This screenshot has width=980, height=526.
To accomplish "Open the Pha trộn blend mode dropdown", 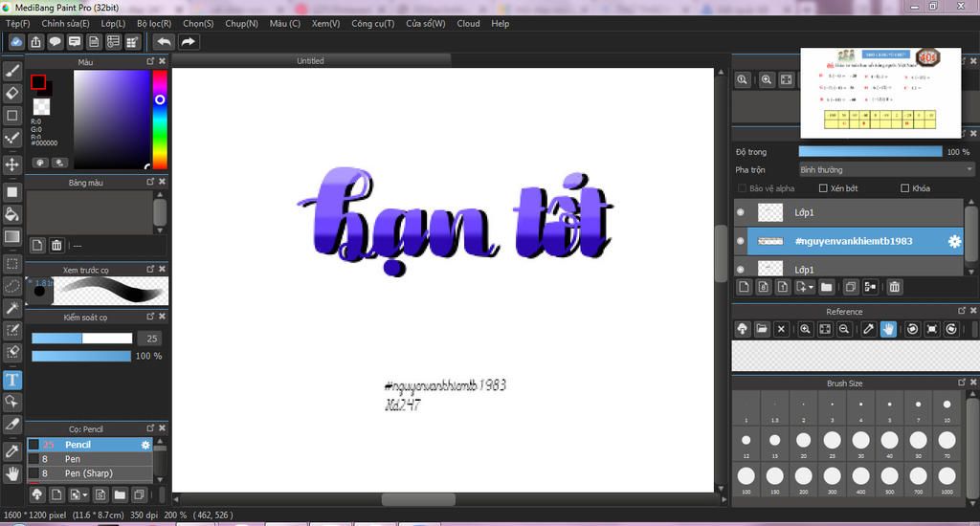I will click(x=886, y=170).
